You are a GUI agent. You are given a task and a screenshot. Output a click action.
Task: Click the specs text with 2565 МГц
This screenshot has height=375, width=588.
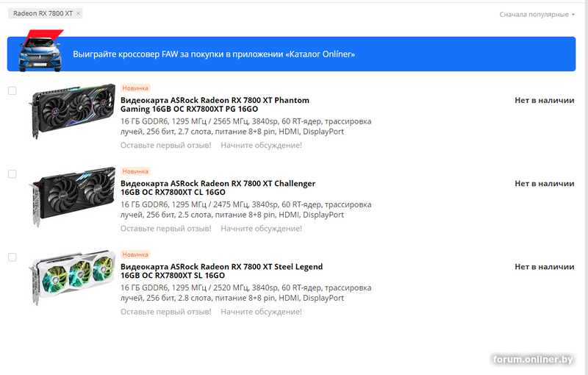pyautogui.click(x=246, y=126)
